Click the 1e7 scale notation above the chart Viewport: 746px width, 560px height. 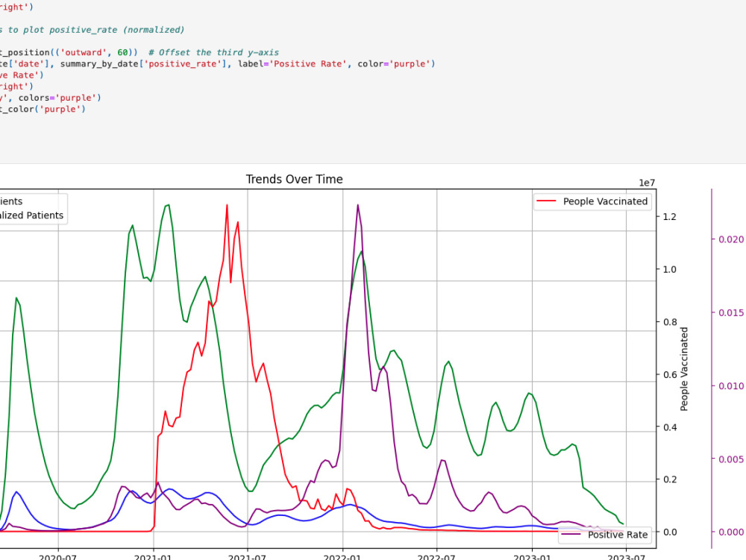(647, 183)
